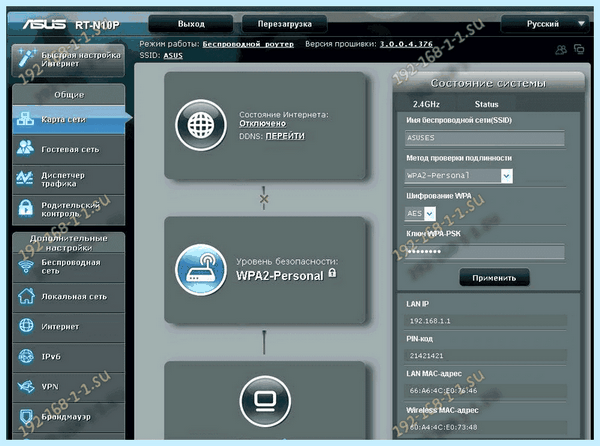
Task: Click the Брандмауэр shield icon
Action: click(x=26, y=416)
